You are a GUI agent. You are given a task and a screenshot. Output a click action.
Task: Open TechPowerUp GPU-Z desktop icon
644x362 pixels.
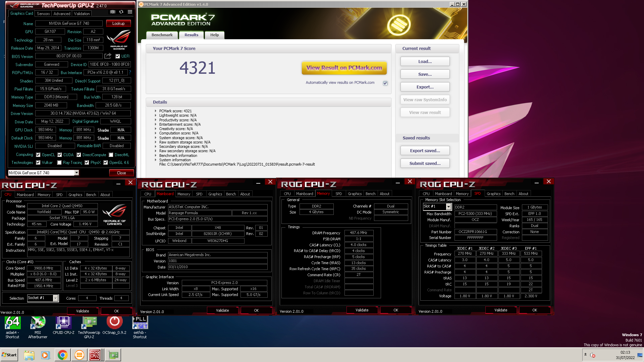point(89,327)
